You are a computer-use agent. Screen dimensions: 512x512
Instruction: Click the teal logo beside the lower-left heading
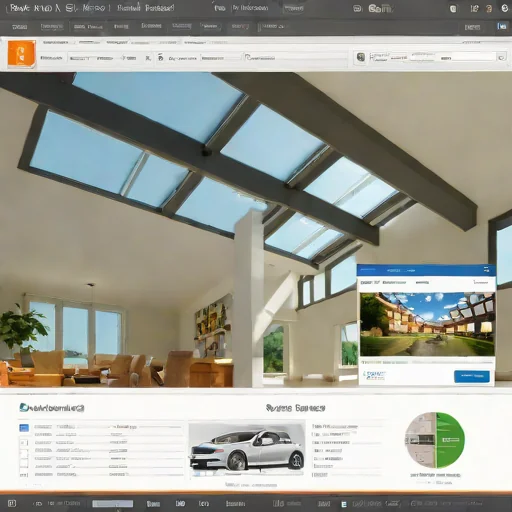click(x=24, y=407)
